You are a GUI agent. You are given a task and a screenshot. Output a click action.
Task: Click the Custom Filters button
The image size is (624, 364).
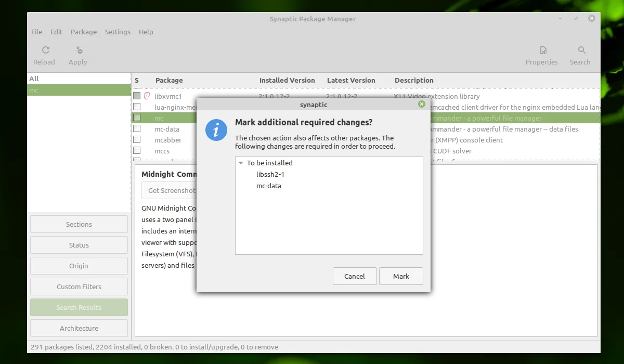coord(79,287)
